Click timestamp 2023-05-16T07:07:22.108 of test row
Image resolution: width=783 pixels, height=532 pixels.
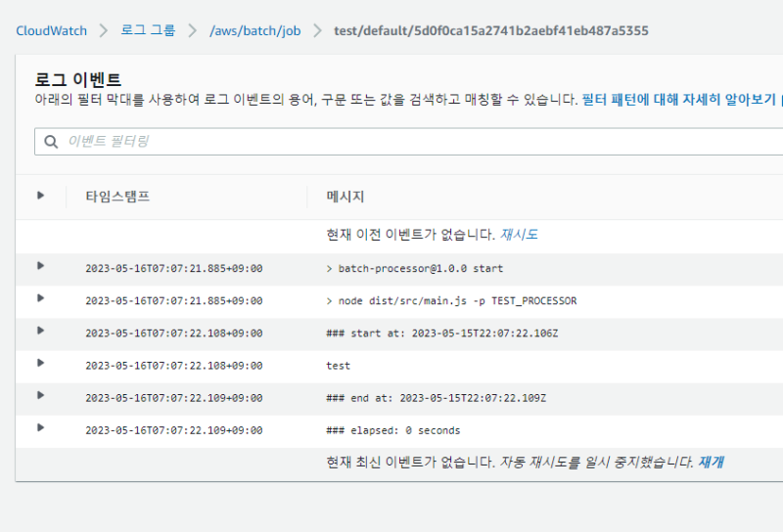coord(173,366)
